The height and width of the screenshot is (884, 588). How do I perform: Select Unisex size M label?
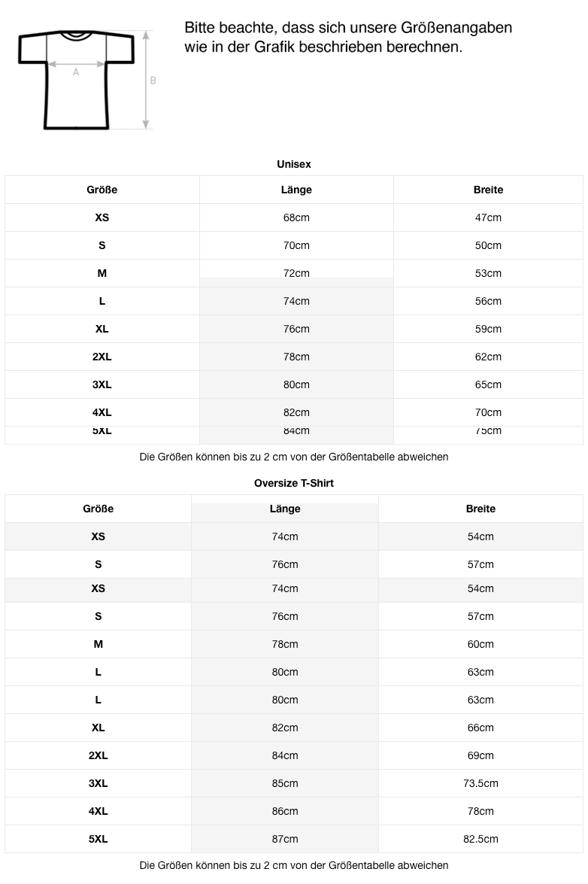[102, 273]
